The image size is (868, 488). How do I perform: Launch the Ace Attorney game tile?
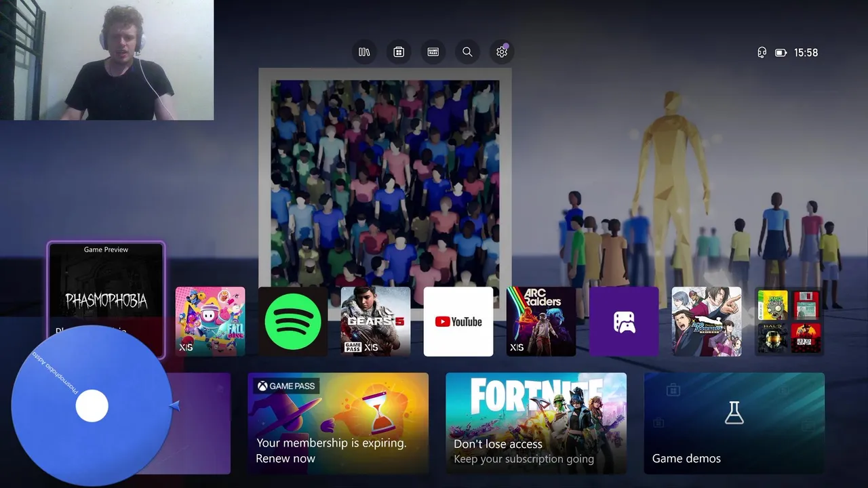(707, 321)
